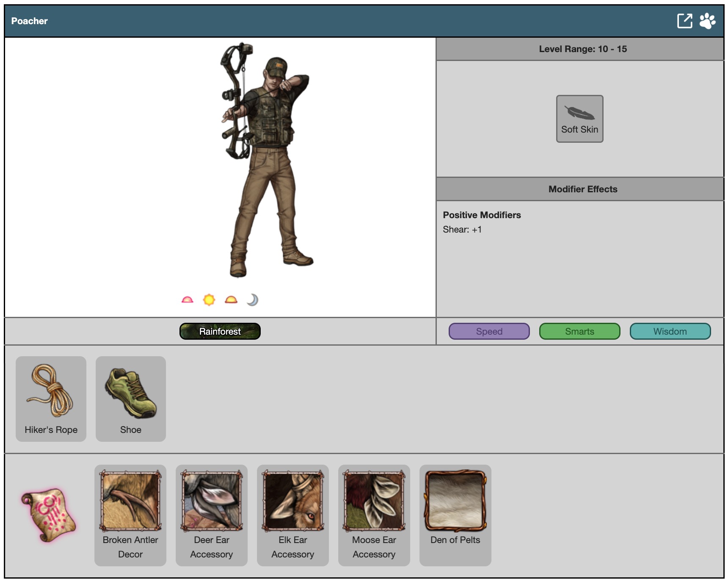The width and height of the screenshot is (728, 582).
Task: Select the Hiker's Rope item
Action: [51, 399]
